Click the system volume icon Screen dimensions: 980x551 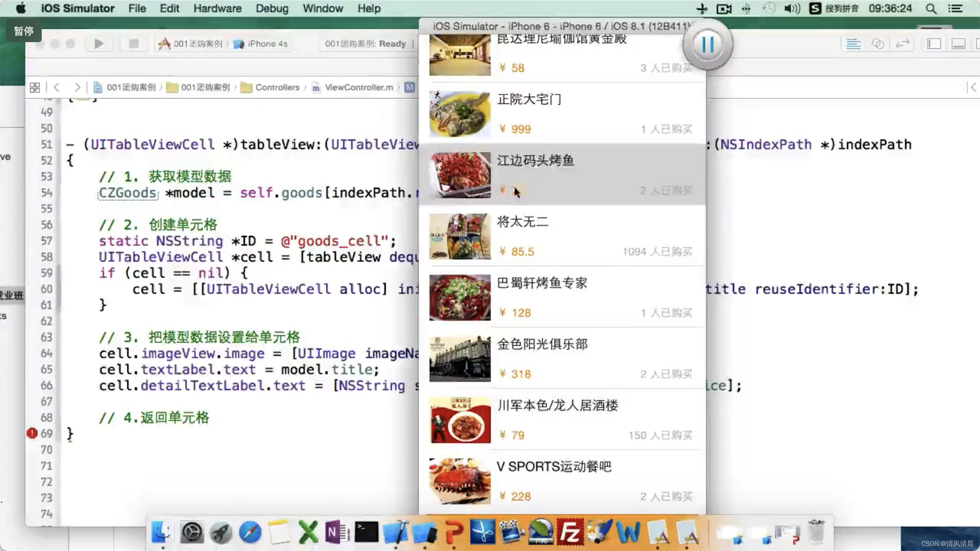coord(792,8)
